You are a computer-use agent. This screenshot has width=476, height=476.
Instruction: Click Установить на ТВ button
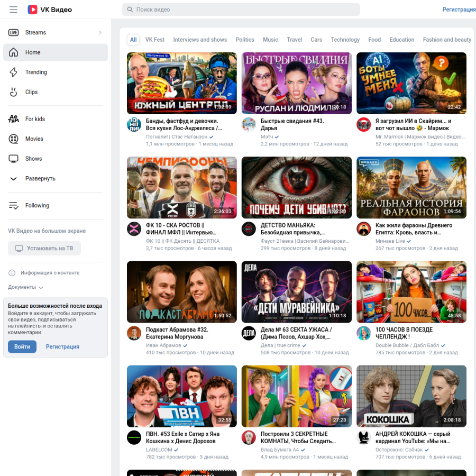point(44,249)
